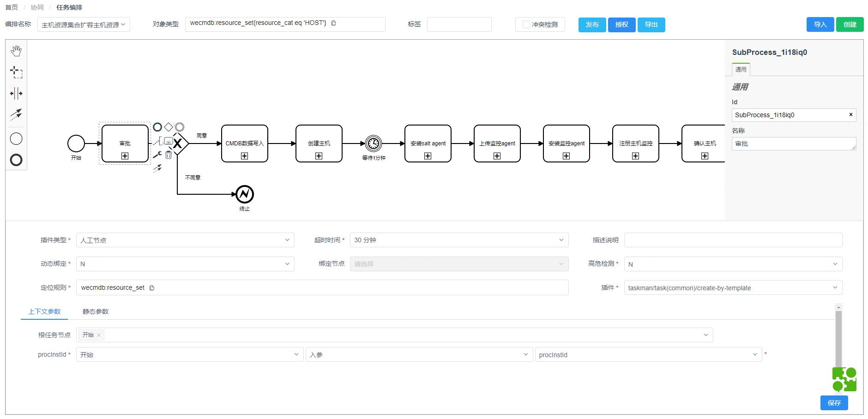Open the 插件类型 人工节点 dropdown
868x419 pixels.
click(185, 240)
